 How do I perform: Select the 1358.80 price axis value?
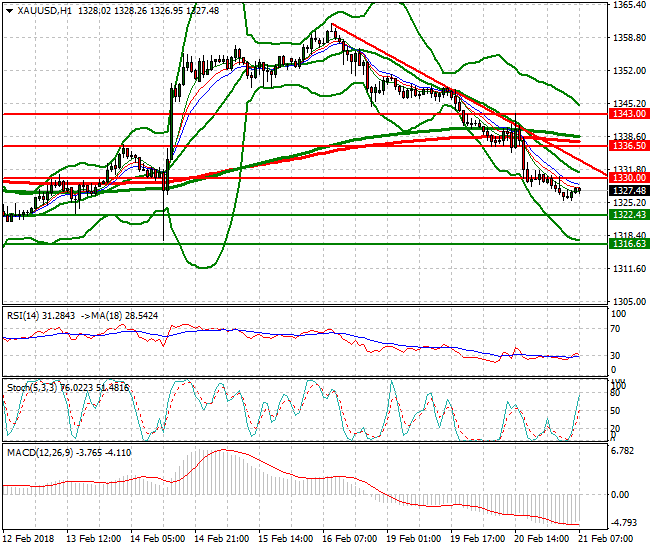pos(629,38)
